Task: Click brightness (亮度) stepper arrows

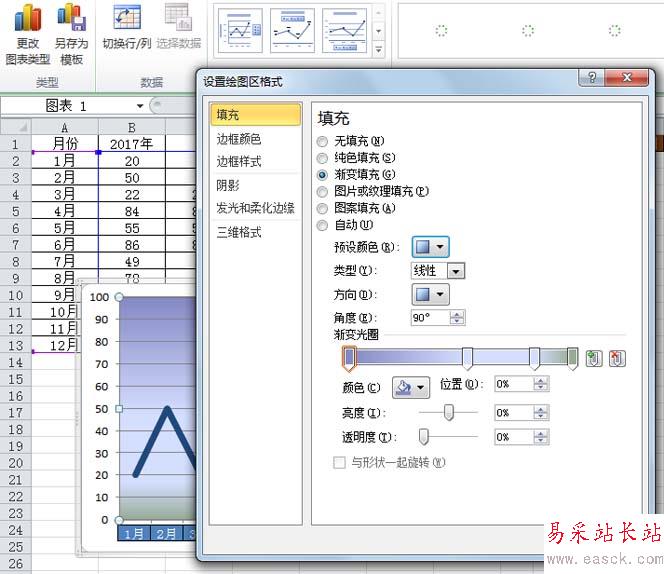Action: click(x=541, y=413)
